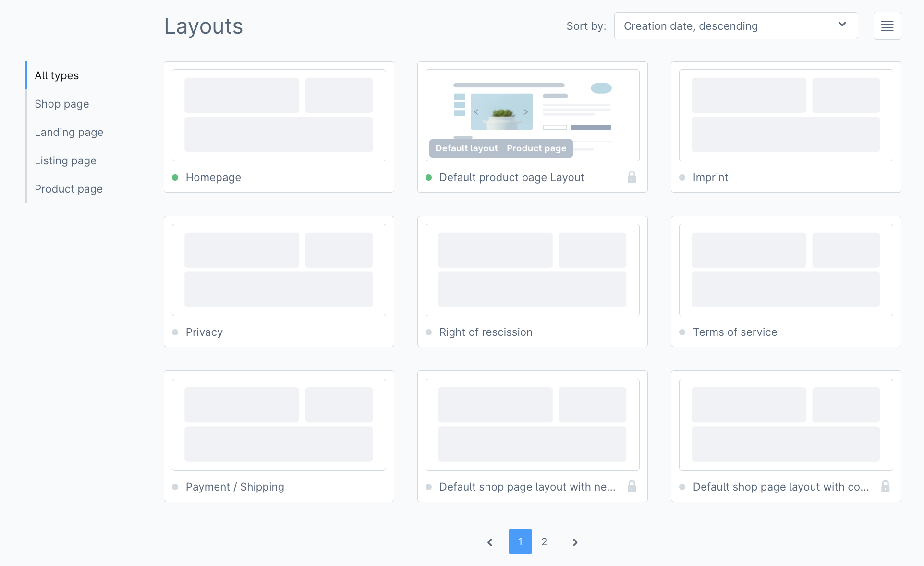
Task: Go to previous page using left arrow
Action: 490,542
